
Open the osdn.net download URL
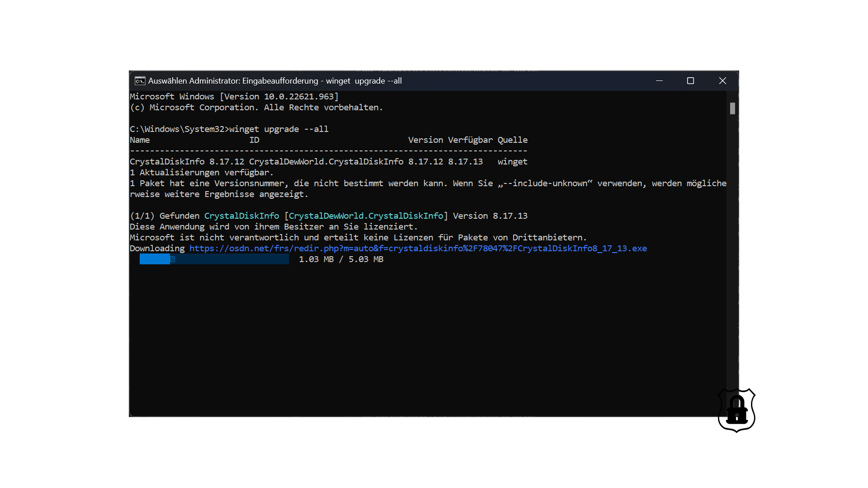coord(418,249)
